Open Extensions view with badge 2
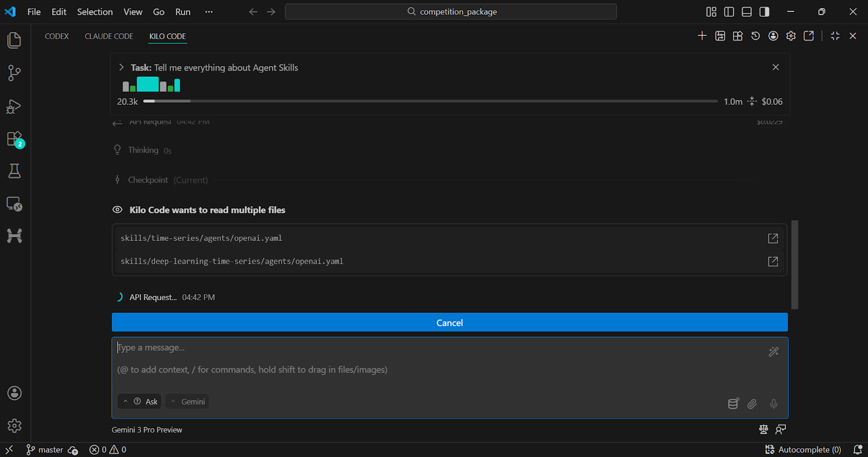The image size is (868, 457). 15,139
